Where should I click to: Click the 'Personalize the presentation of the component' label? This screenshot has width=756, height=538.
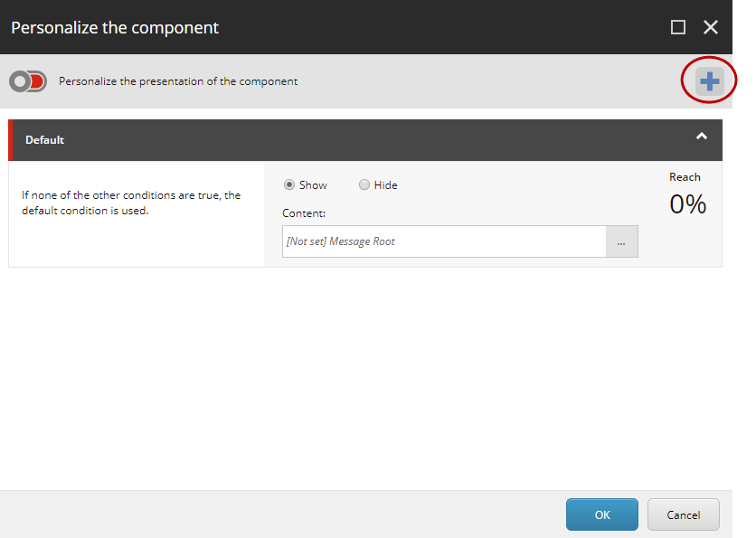[x=178, y=81]
